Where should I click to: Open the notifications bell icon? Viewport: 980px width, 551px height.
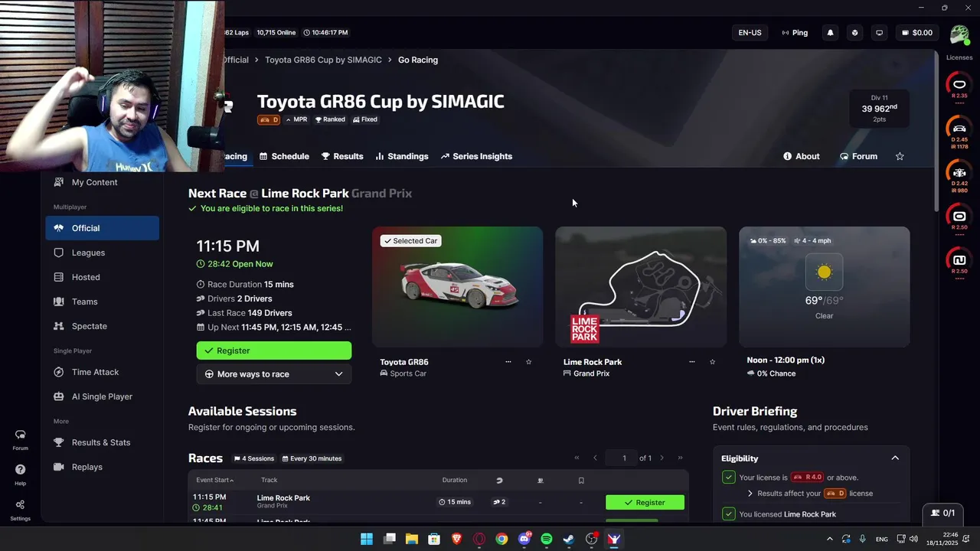coord(830,33)
